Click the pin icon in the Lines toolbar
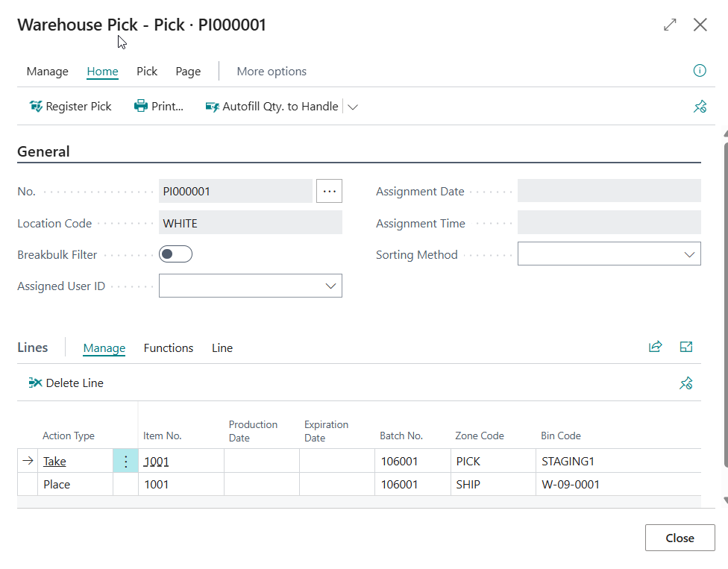 (x=686, y=383)
